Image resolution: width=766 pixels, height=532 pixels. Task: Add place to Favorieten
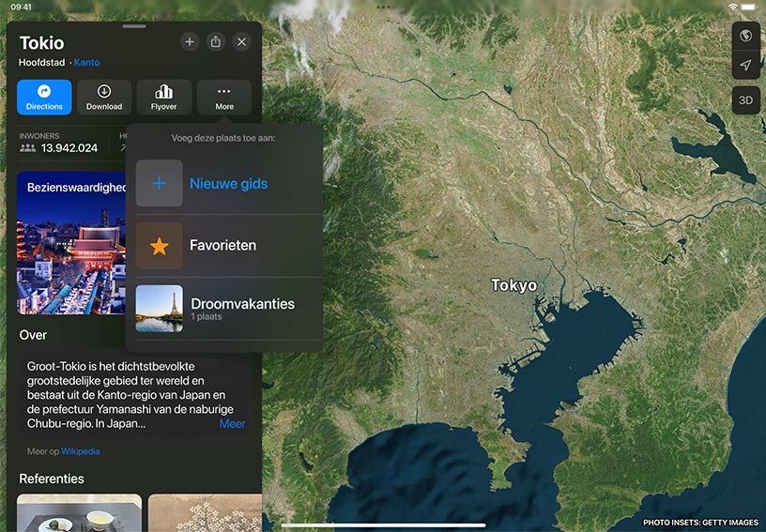pos(229,246)
